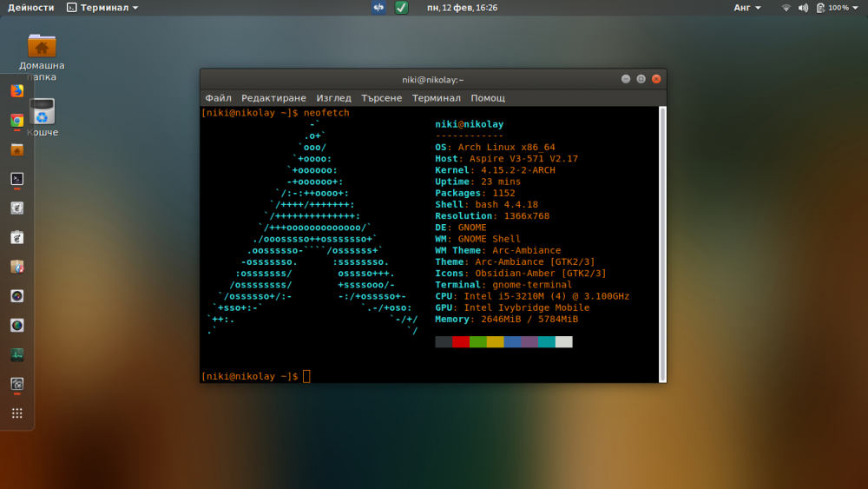Click the Icons: Obsidian-Amber line
This screenshot has height=489, width=868.
coord(520,273)
